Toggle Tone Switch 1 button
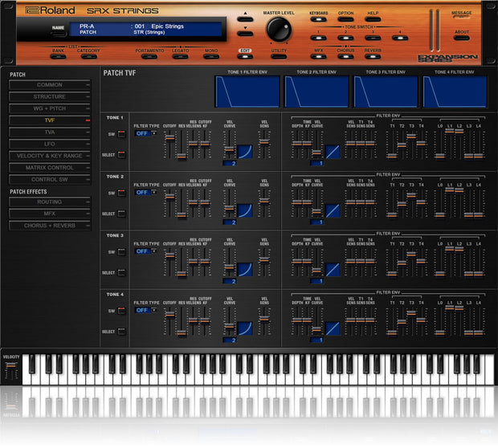The height and width of the screenshot is (448, 498). (319, 38)
